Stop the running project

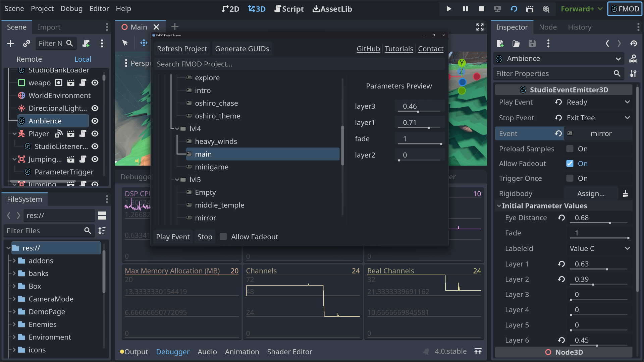[x=481, y=9]
